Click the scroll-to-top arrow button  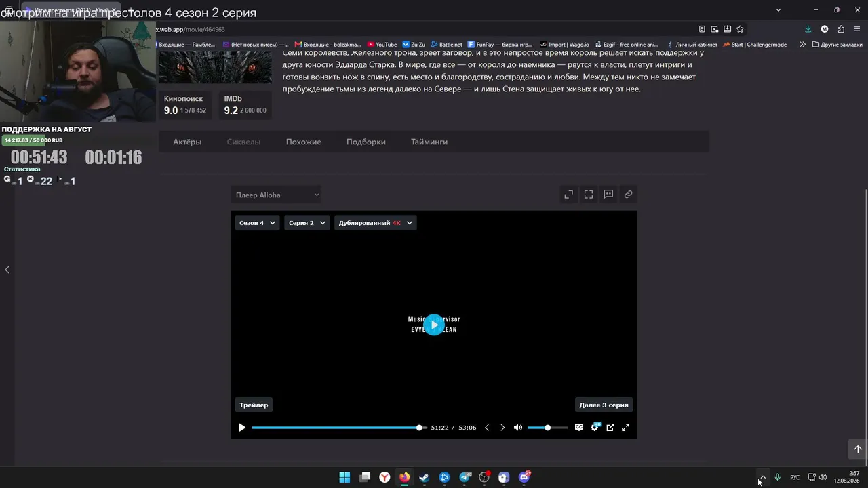pos(857,449)
